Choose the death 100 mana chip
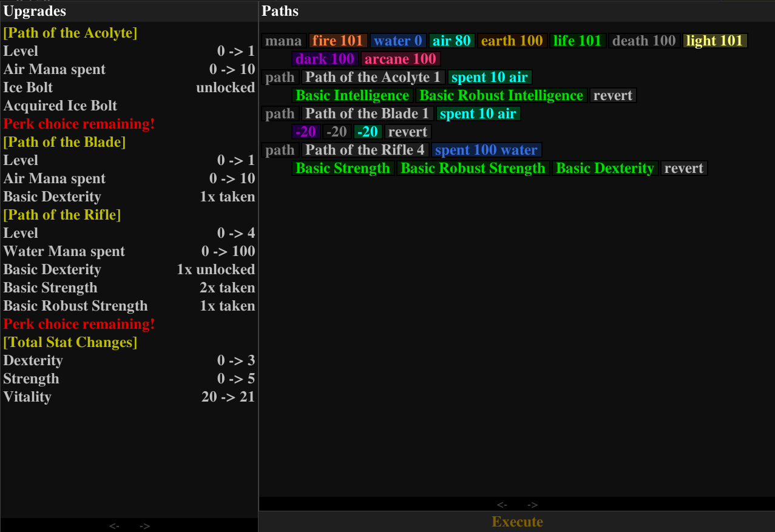 click(645, 41)
